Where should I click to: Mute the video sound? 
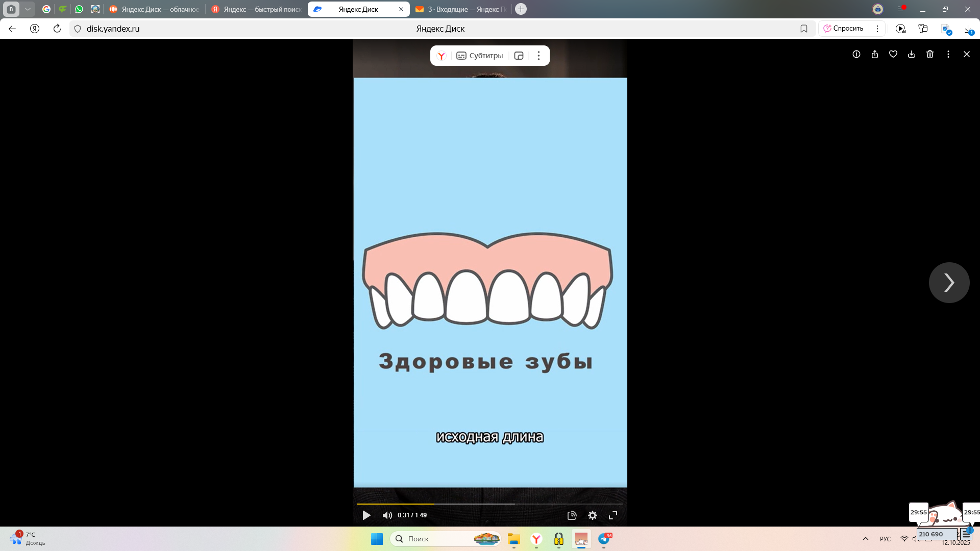point(387,515)
